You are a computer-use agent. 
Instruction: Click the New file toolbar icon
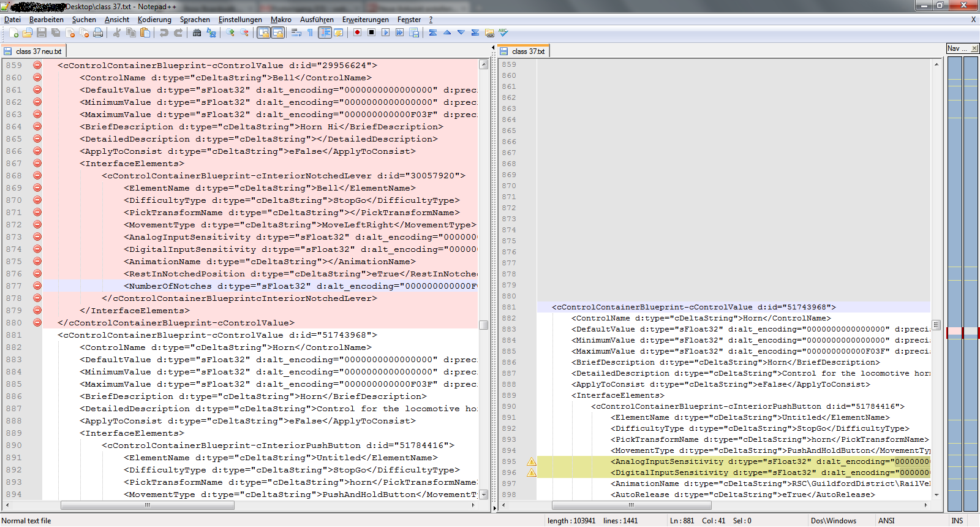tap(13, 33)
